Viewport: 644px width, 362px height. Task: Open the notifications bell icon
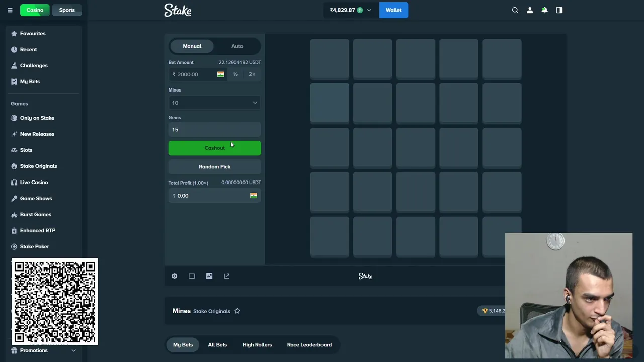point(544,10)
